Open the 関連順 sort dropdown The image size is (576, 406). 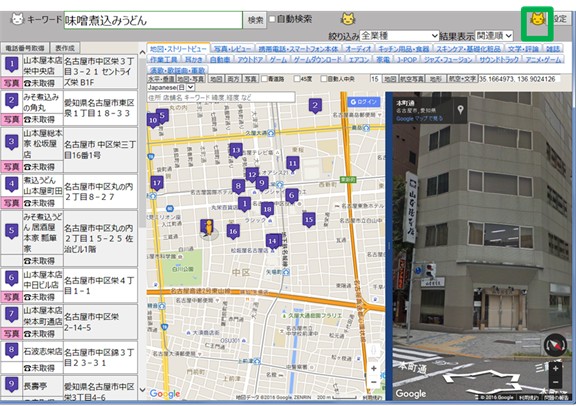point(493,36)
